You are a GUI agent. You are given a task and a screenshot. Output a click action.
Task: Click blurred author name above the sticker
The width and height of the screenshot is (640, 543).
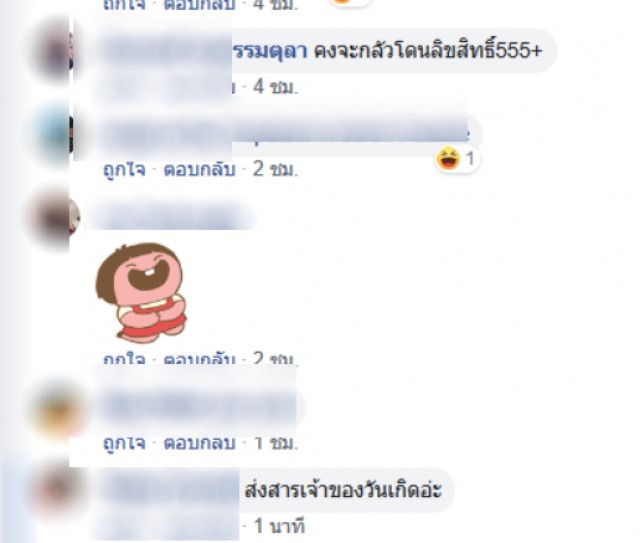point(171,217)
